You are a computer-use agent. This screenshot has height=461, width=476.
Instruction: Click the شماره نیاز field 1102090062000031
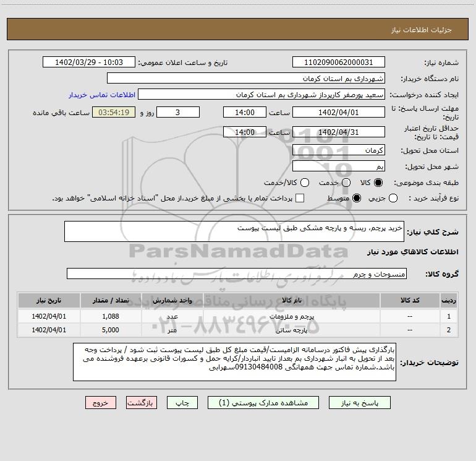coord(339,62)
